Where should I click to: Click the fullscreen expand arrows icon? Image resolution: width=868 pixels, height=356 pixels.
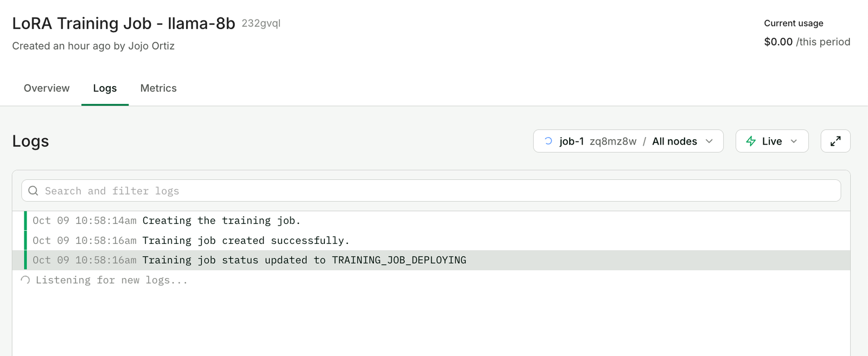(x=835, y=141)
